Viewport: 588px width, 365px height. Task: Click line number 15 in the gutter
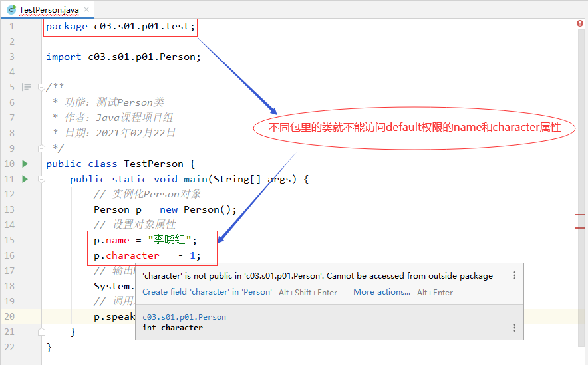9,240
